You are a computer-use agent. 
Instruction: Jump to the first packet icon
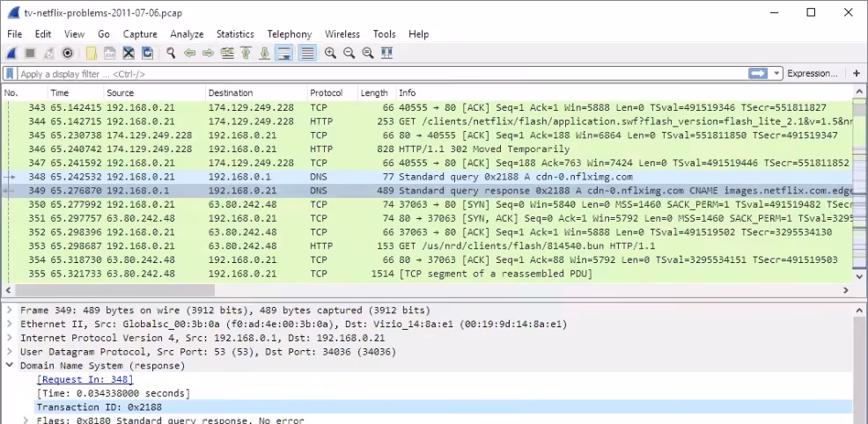(246, 53)
